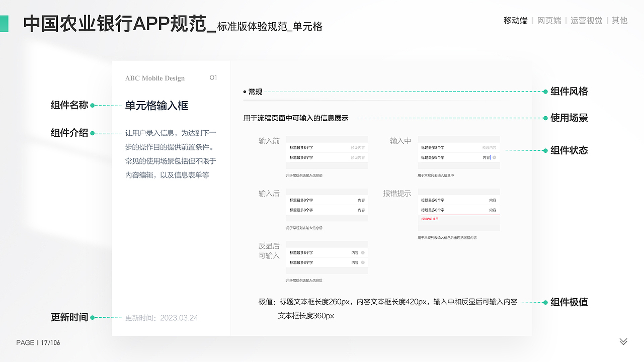Click the 输入前 state label
This screenshot has height=362, width=644.
click(x=269, y=141)
